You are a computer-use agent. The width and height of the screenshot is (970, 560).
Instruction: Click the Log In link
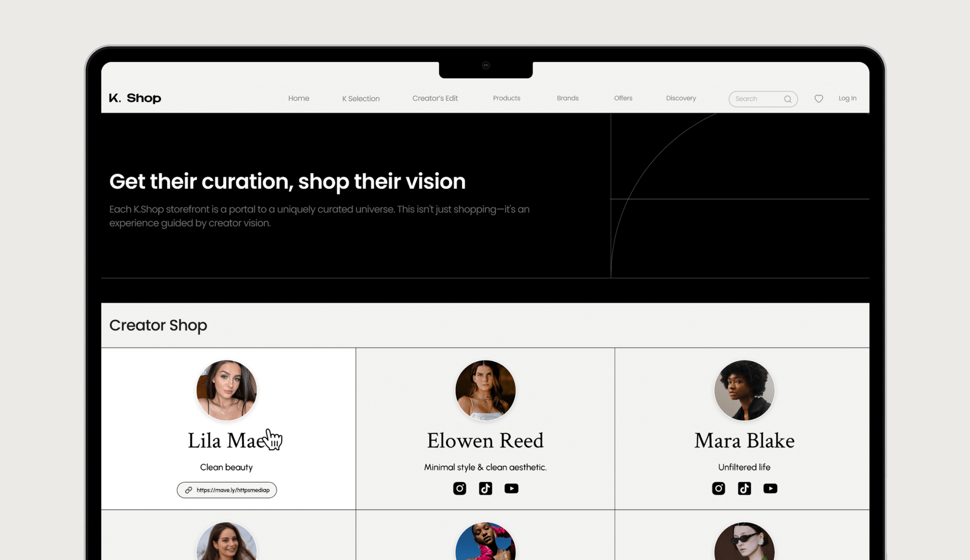point(847,98)
